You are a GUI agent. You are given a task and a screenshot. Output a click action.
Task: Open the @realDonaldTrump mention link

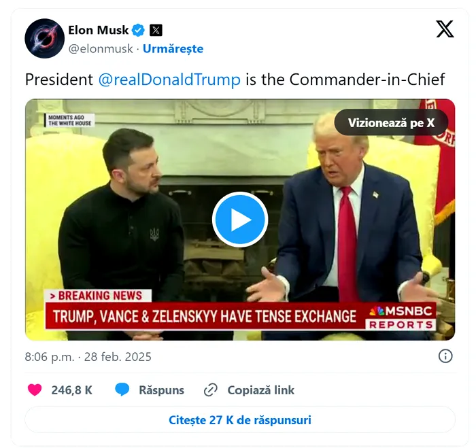[169, 80]
